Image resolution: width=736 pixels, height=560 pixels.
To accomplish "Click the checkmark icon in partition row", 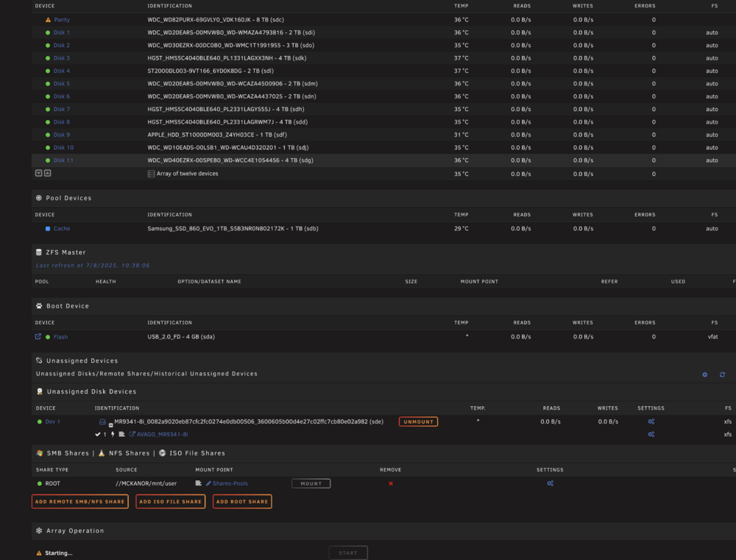I will 98,434.
